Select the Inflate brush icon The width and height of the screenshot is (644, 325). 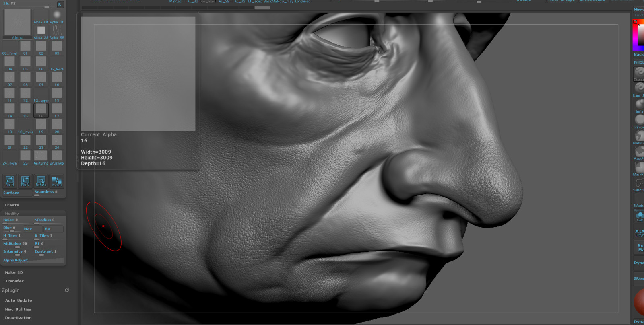pos(639,105)
